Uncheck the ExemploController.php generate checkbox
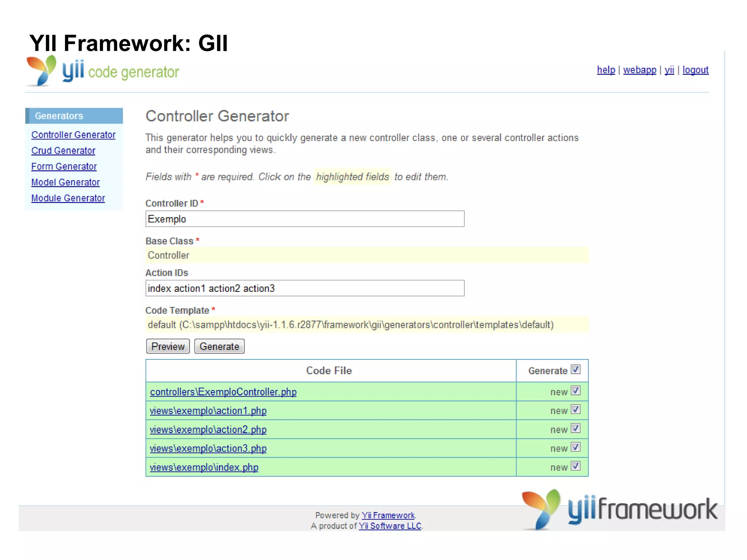This screenshot has height=560, width=747. [x=576, y=391]
